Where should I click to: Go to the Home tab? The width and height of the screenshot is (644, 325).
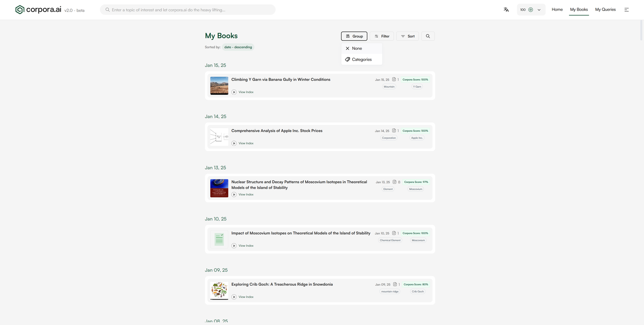(557, 10)
